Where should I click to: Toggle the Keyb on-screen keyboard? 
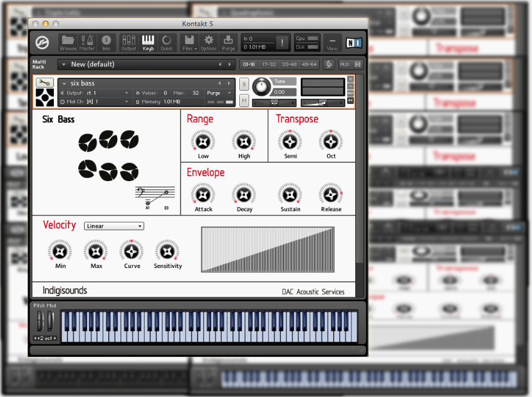pos(148,42)
